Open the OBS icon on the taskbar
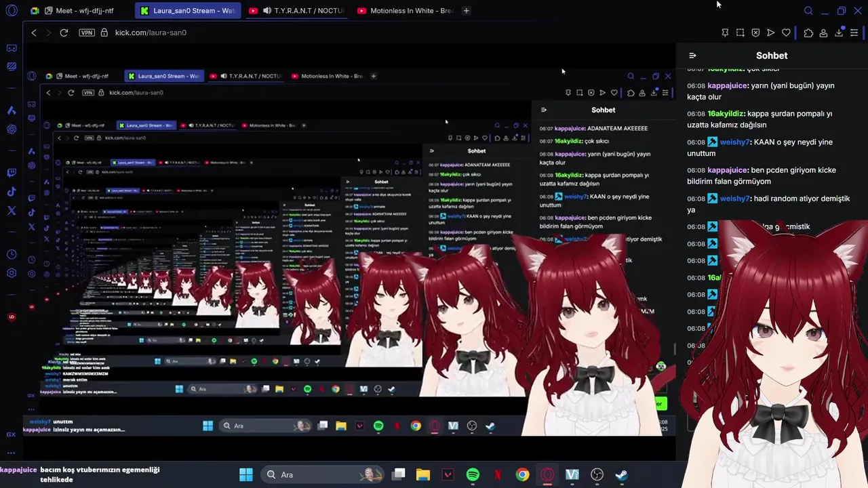 (x=597, y=474)
